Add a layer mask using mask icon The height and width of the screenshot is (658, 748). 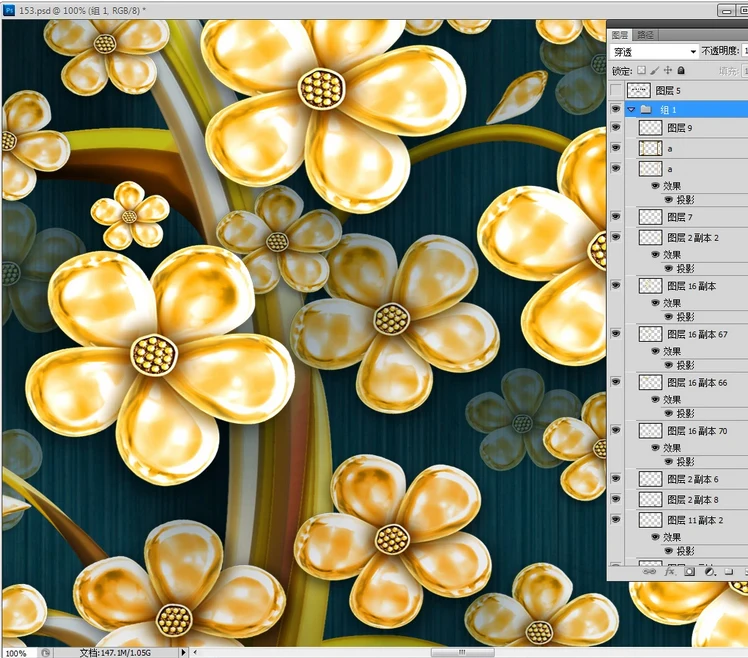pos(690,572)
